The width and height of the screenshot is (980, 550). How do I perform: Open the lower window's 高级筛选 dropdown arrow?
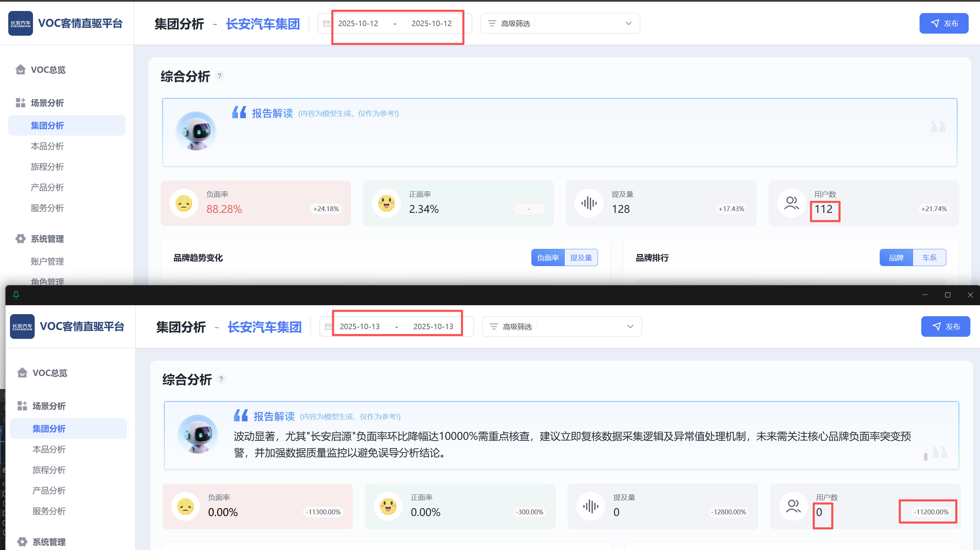[x=630, y=327]
